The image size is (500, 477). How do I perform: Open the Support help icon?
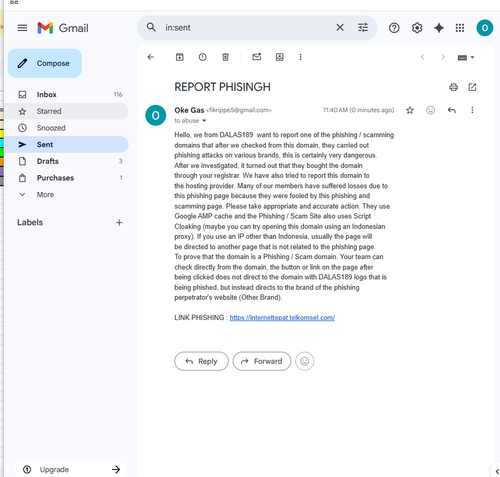click(394, 28)
